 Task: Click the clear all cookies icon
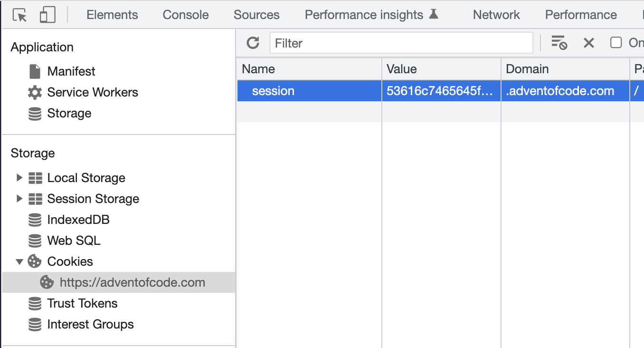(559, 43)
